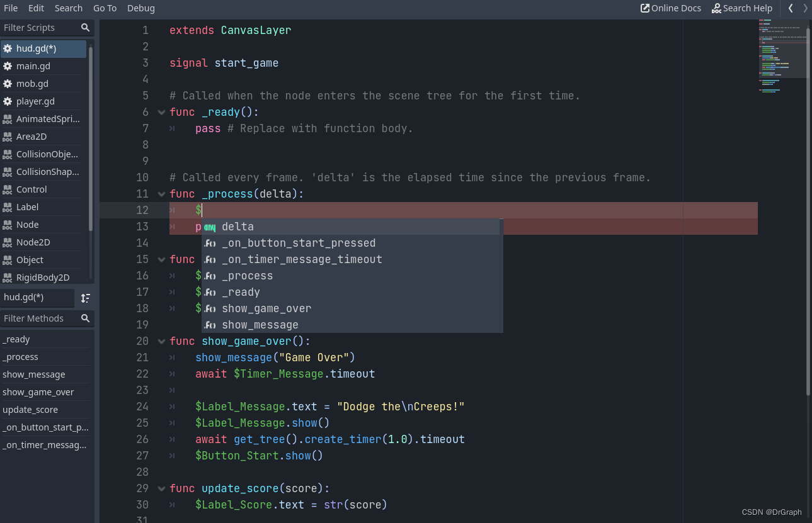Collapse the _process function fold arrow

click(x=162, y=194)
